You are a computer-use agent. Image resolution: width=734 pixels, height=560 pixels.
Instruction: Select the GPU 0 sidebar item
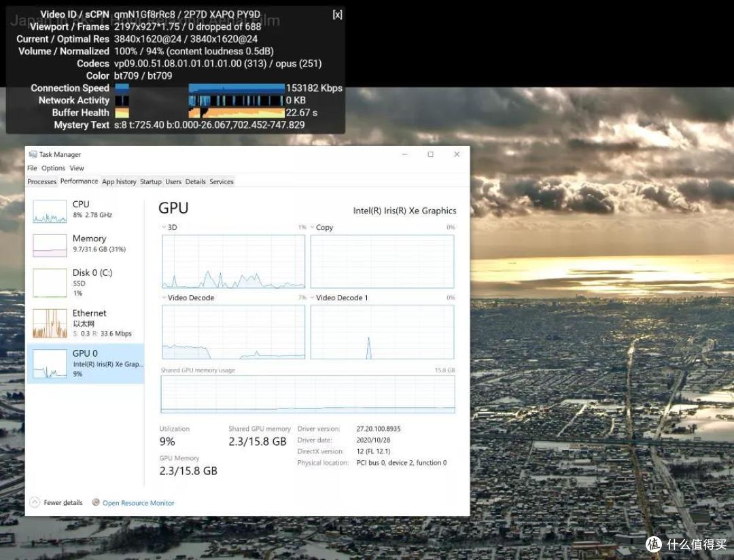point(85,364)
